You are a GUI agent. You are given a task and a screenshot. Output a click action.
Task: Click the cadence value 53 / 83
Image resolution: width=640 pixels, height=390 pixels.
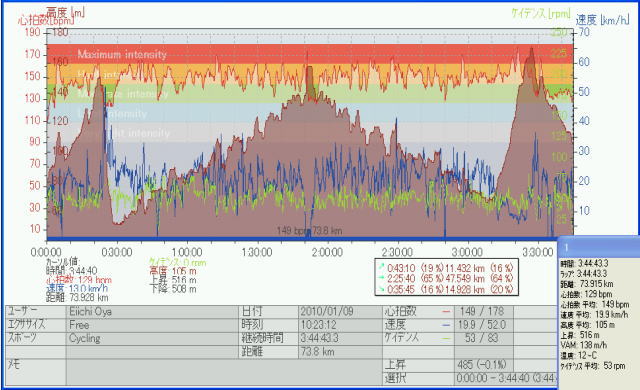tap(481, 338)
